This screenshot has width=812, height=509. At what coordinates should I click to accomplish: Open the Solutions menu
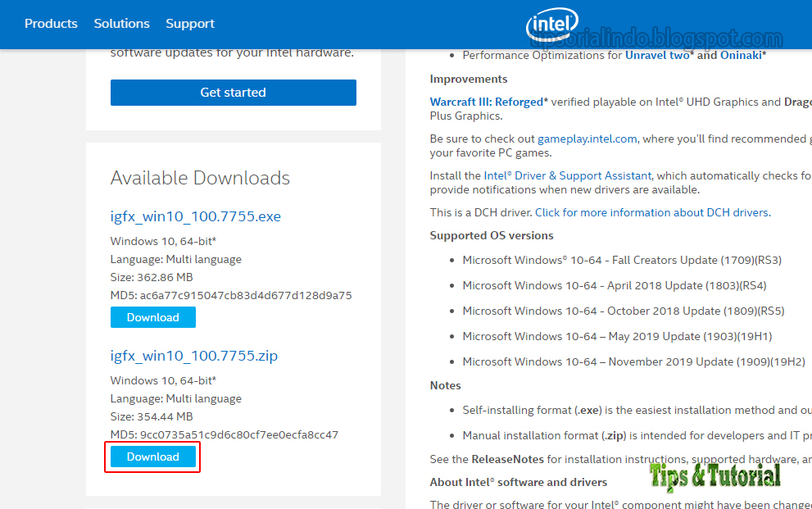coord(122,23)
